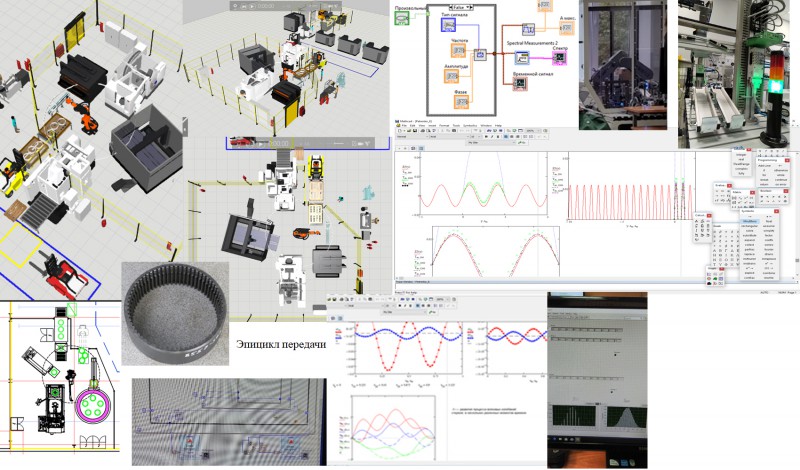
Task: Click simplify keyword in Symbolic palette
Action: tap(769, 231)
